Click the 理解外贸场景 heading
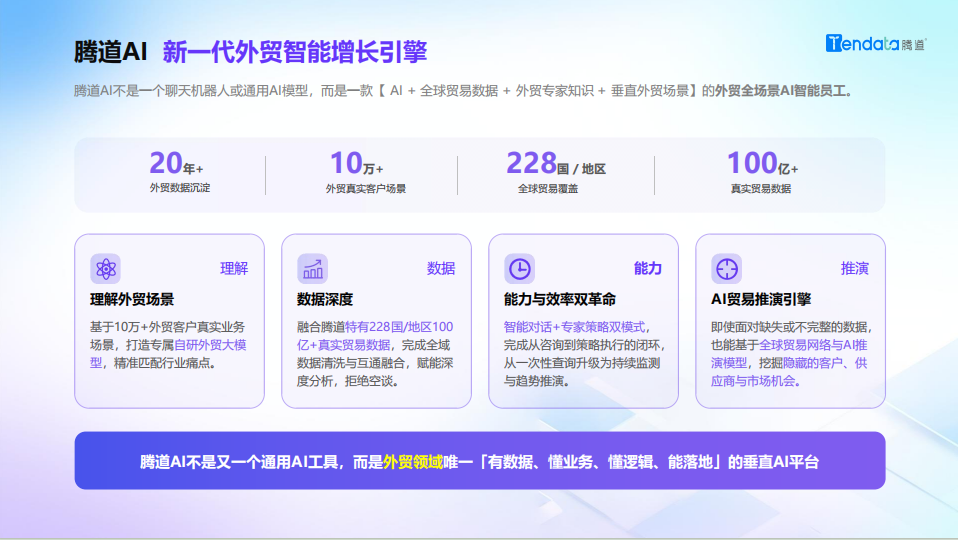 coord(132,299)
